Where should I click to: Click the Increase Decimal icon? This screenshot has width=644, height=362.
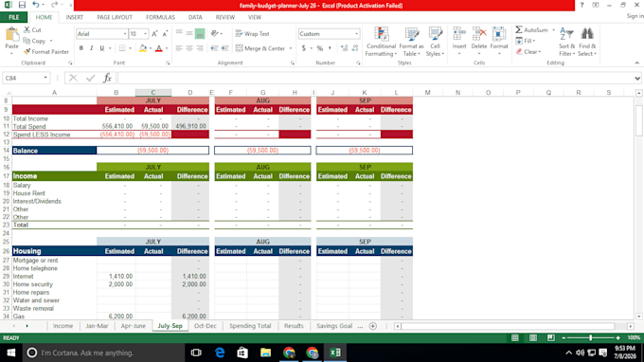coord(344,48)
